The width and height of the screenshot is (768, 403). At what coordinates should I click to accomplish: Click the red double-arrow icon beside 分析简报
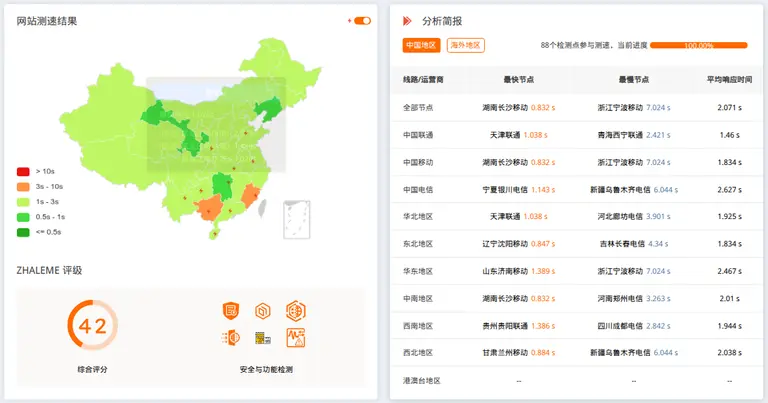tap(407, 21)
